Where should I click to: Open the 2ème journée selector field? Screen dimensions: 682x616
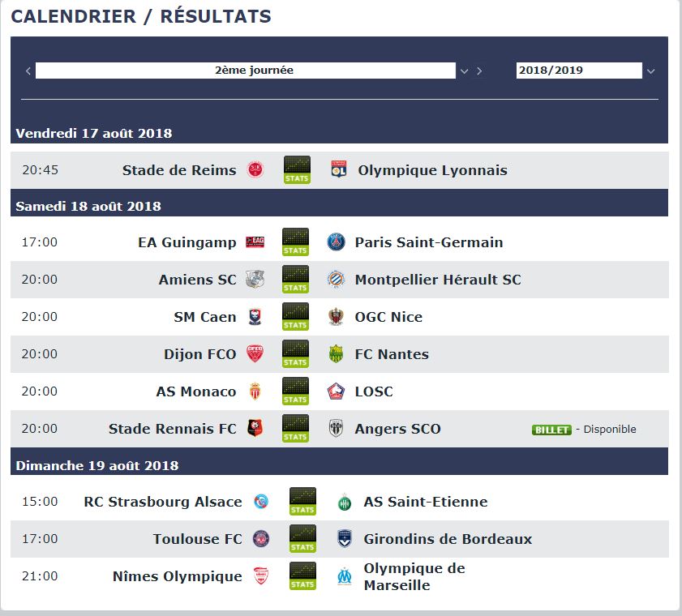tap(246, 71)
